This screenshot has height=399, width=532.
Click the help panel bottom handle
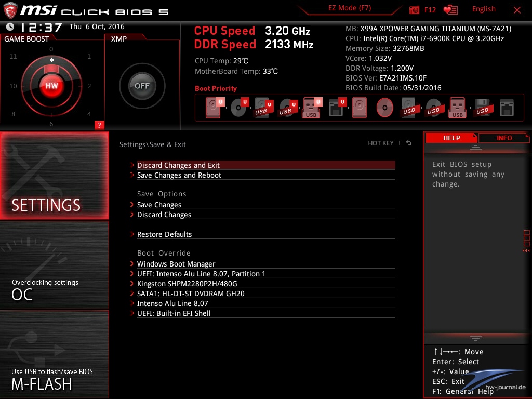point(476,338)
